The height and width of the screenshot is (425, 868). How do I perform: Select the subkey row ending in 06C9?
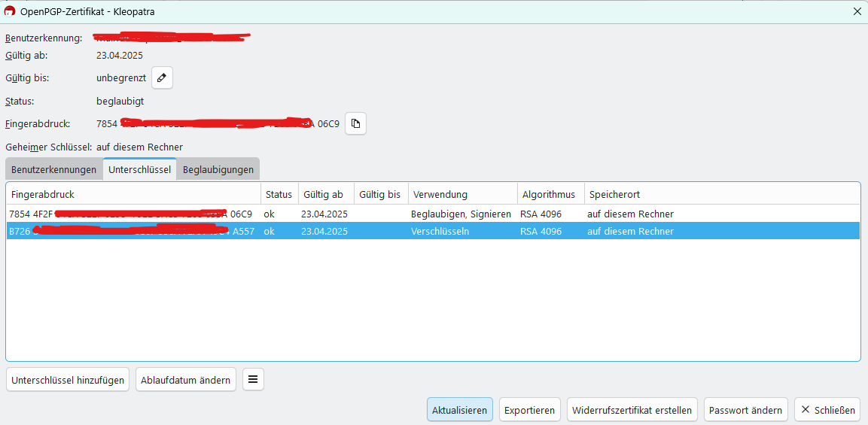[x=433, y=214]
